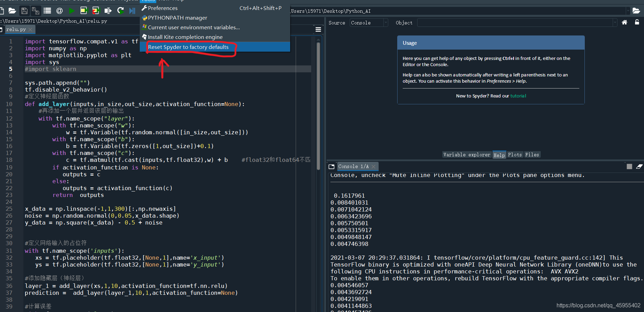This screenshot has width=644, height=312.
Task: Select Reset Spyder to factory defaults
Action: (188, 47)
